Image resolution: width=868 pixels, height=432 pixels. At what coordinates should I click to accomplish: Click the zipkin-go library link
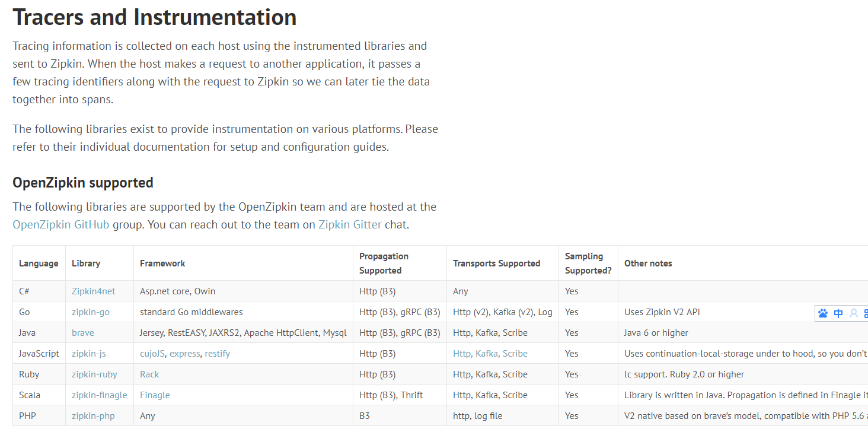tap(90, 312)
